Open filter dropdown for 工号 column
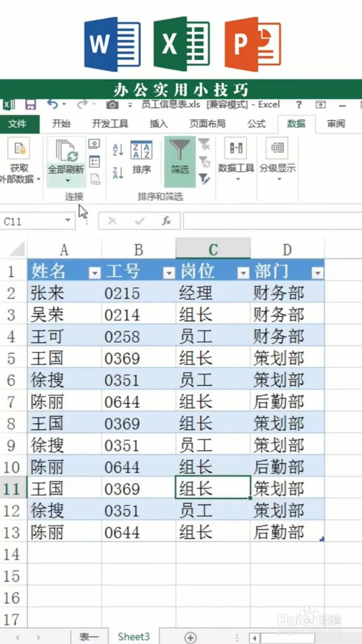This screenshot has height=644, width=362. 168,273
